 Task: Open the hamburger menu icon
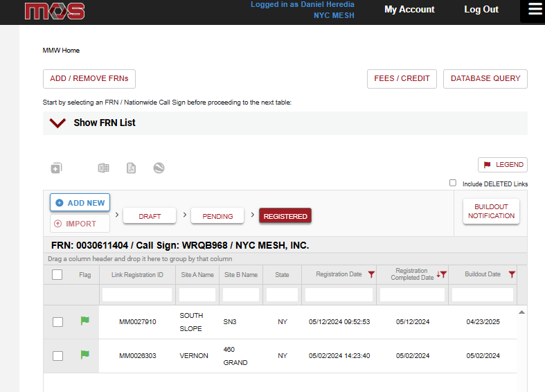click(535, 10)
